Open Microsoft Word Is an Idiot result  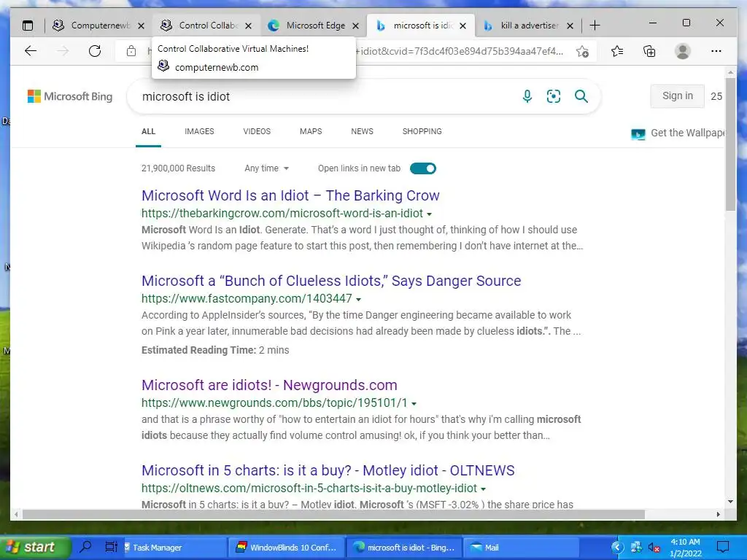(x=290, y=195)
